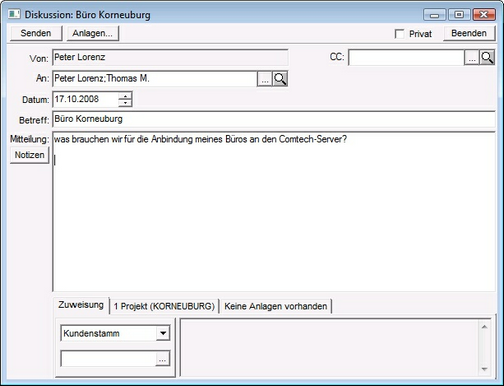
Task: Switch to the Zuweisung tab
Action: [x=81, y=305]
